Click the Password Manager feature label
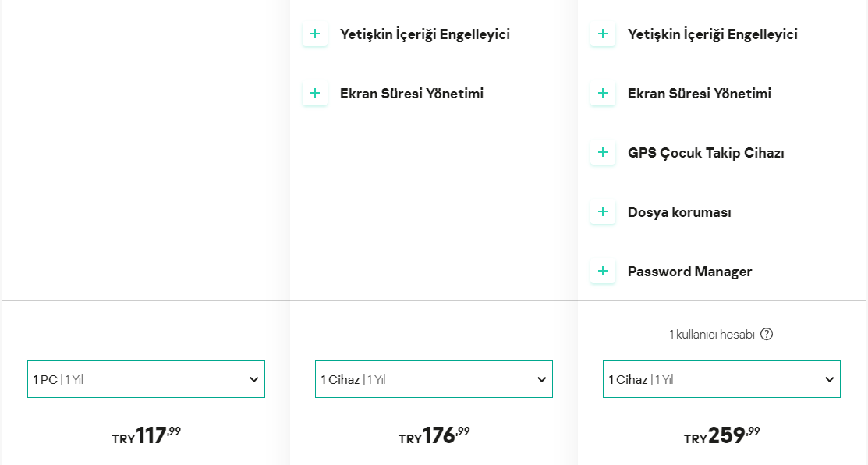 [x=689, y=272]
